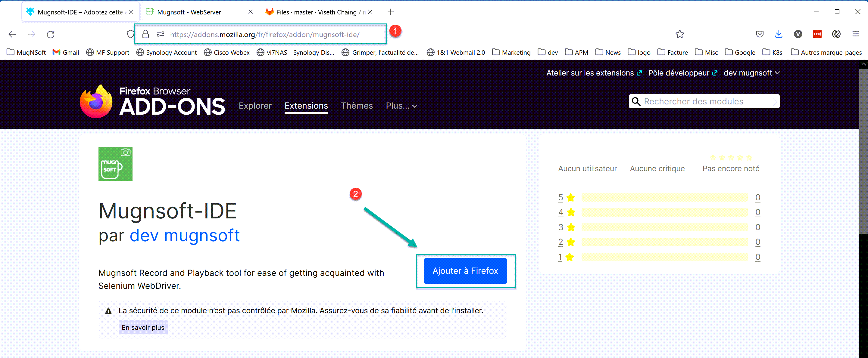Screen dimensions: 868x358
Task: Submit search with the arrow button
Action: [x=773, y=101]
